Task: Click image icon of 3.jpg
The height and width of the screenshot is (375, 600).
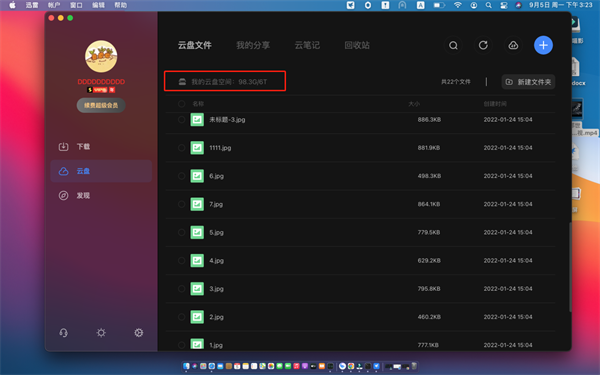Action: [197, 289]
